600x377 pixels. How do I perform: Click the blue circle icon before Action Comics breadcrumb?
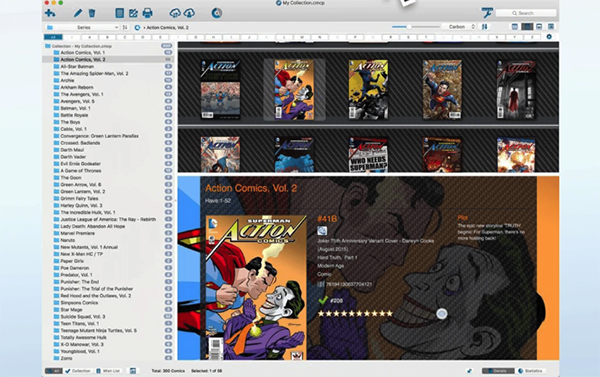pyautogui.click(x=137, y=28)
